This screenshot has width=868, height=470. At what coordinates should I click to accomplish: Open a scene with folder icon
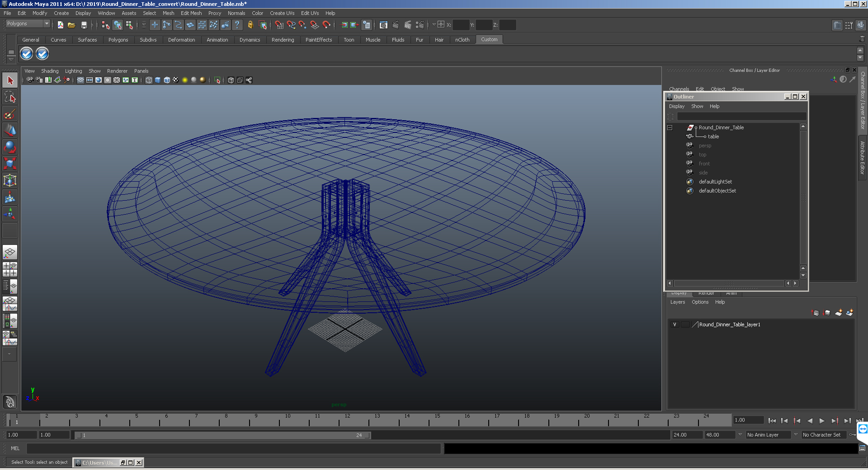click(71, 25)
